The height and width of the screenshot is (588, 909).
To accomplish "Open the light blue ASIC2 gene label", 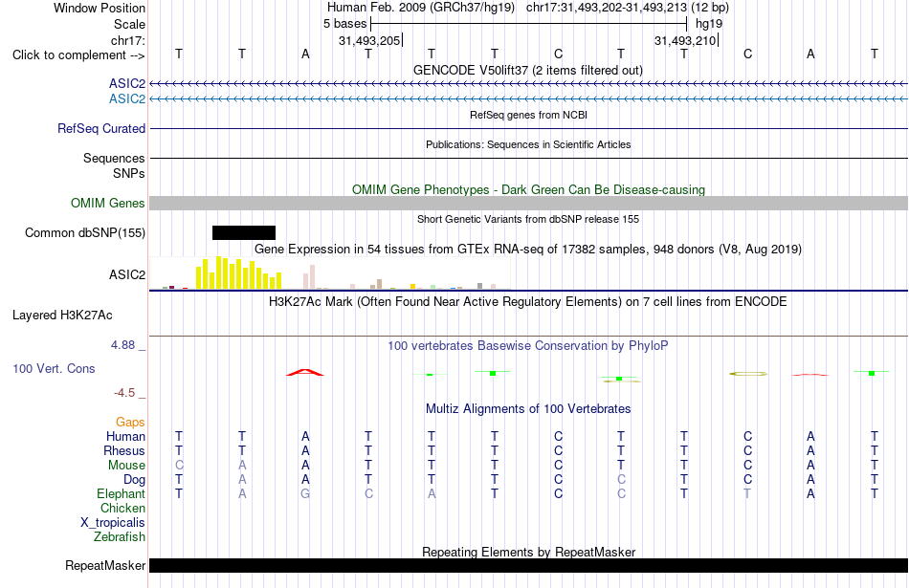I will 127,99.
